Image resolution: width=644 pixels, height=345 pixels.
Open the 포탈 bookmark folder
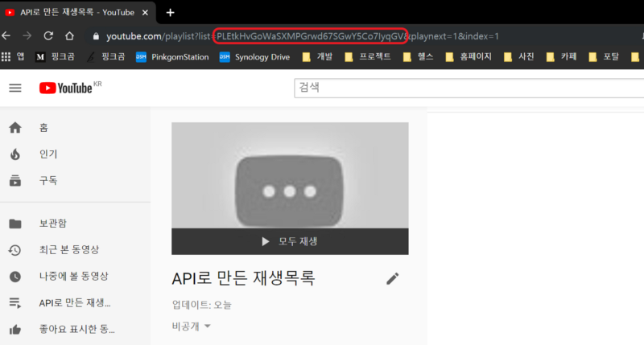click(604, 56)
